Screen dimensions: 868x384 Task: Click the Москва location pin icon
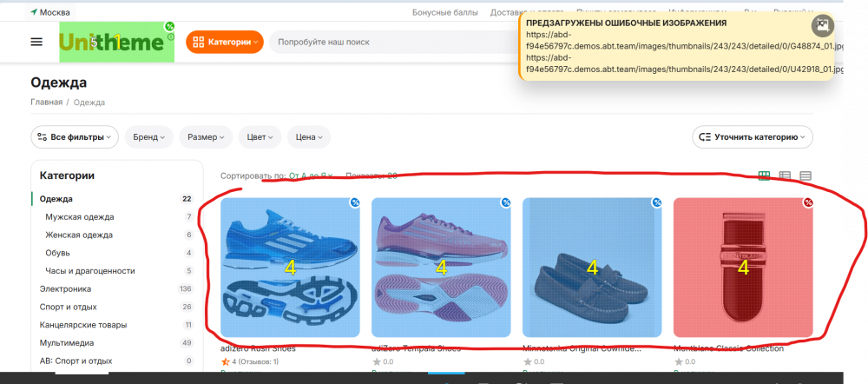point(34,12)
